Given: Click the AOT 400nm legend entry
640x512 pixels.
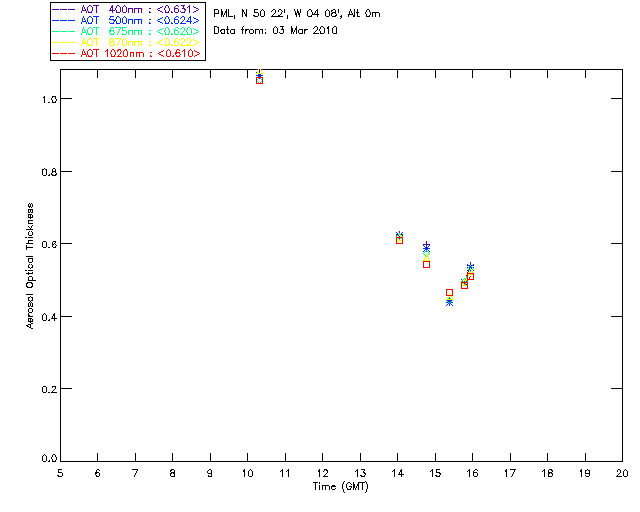Looking at the screenshot, I should (126, 9).
